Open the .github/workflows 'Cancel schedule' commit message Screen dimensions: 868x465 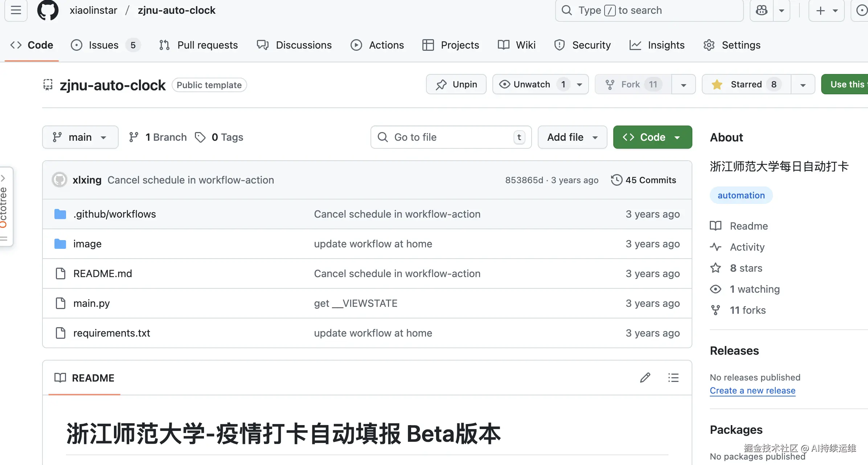pyautogui.click(x=397, y=214)
